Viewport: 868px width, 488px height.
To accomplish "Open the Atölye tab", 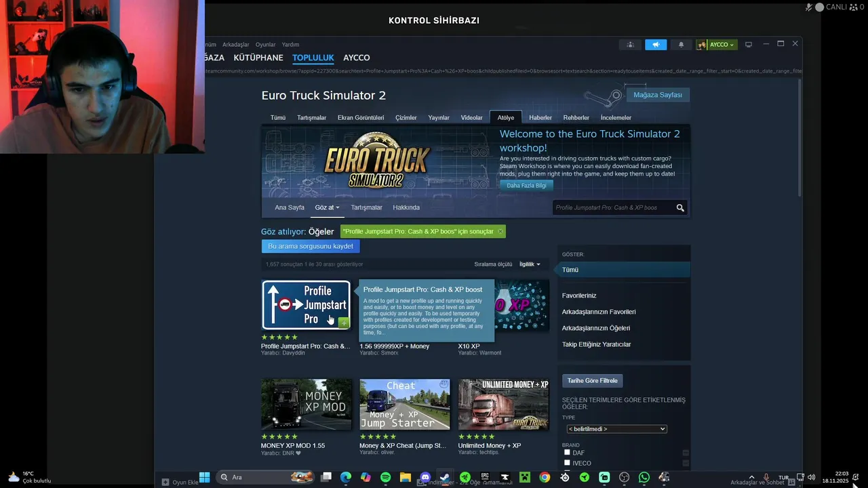I will (506, 117).
